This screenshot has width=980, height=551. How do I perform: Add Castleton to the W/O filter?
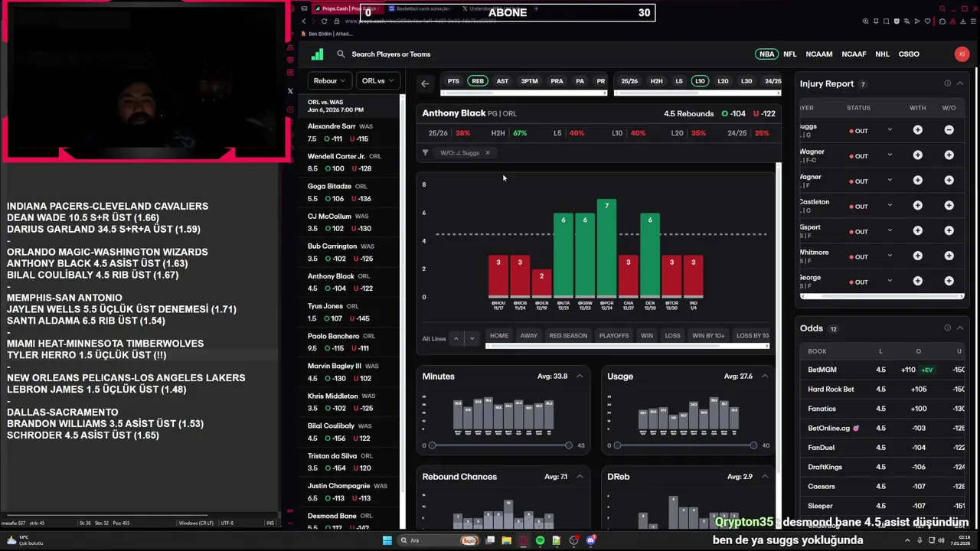(x=949, y=205)
